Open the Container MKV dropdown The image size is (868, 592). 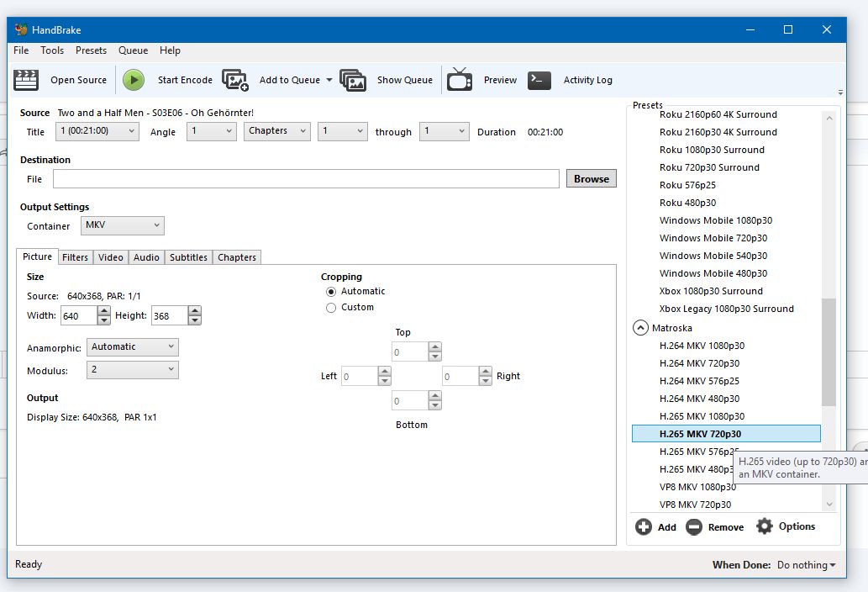[x=123, y=225]
